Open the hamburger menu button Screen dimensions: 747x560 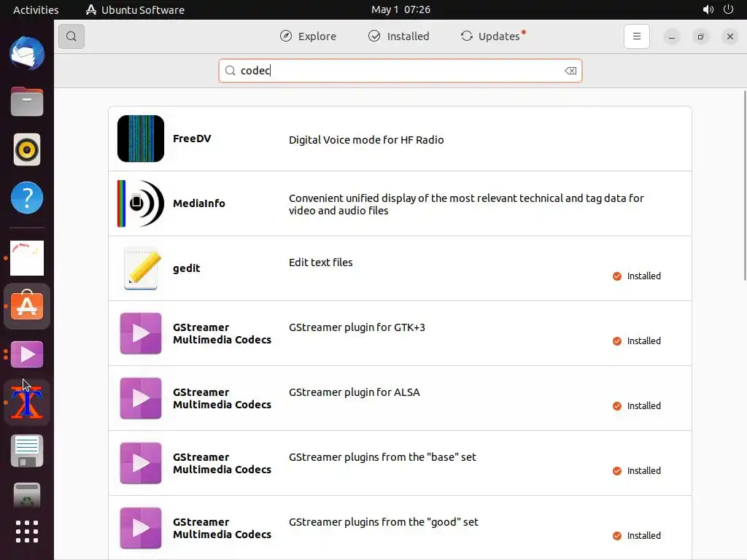[x=636, y=36]
